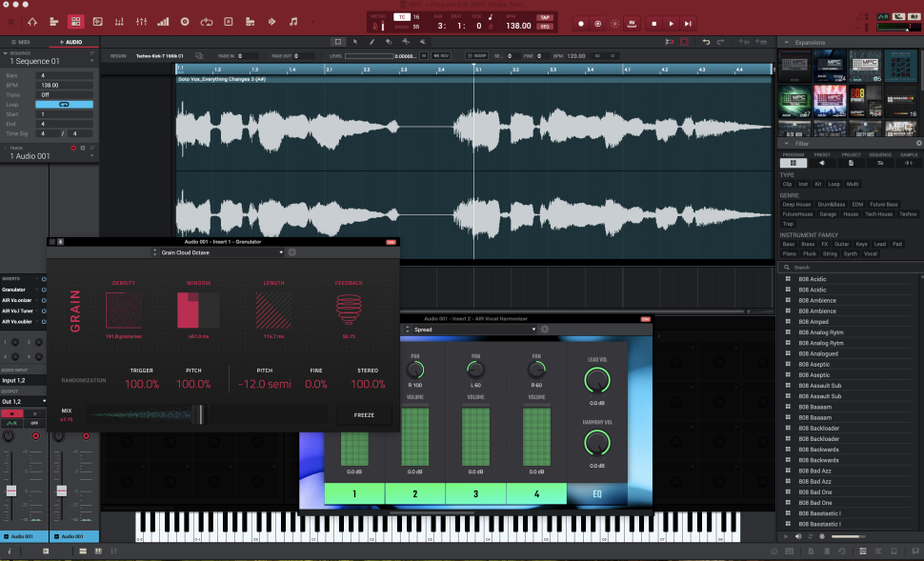Click the Record button in transport

581,23
